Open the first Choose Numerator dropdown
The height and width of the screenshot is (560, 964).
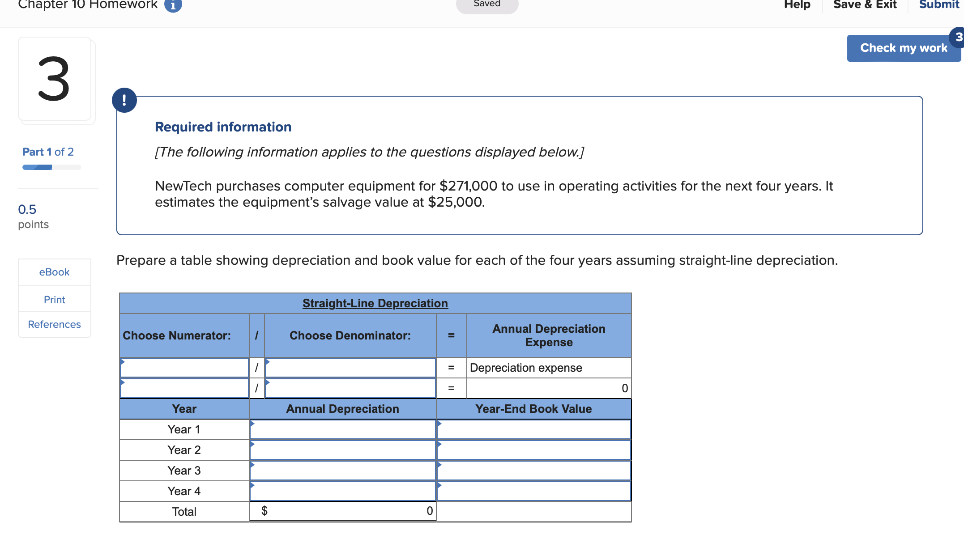(184, 368)
